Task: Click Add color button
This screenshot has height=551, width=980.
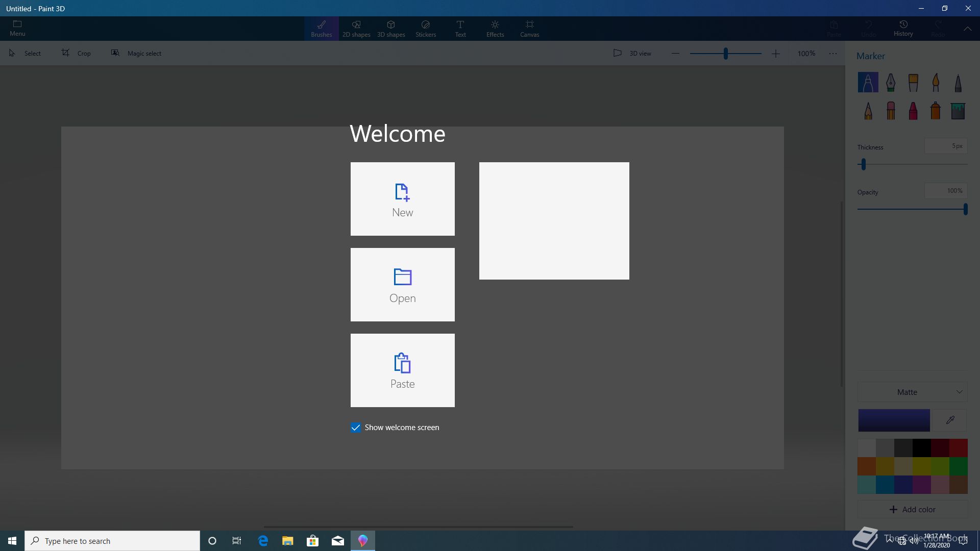Action: (913, 509)
